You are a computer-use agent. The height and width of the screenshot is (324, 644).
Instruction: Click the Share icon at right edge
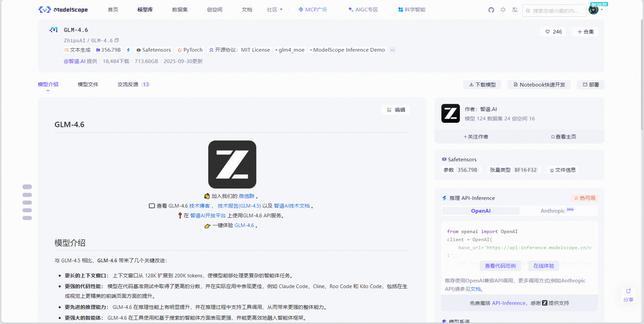point(628,295)
